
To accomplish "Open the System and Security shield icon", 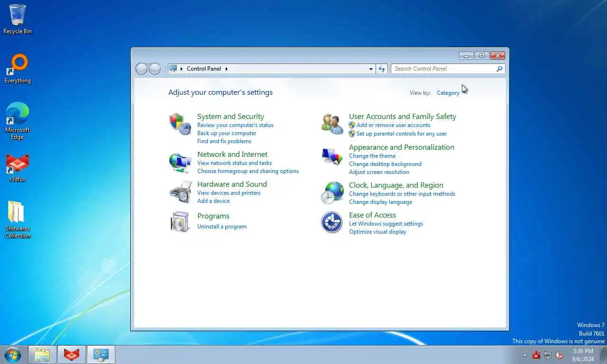I will 180,124.
